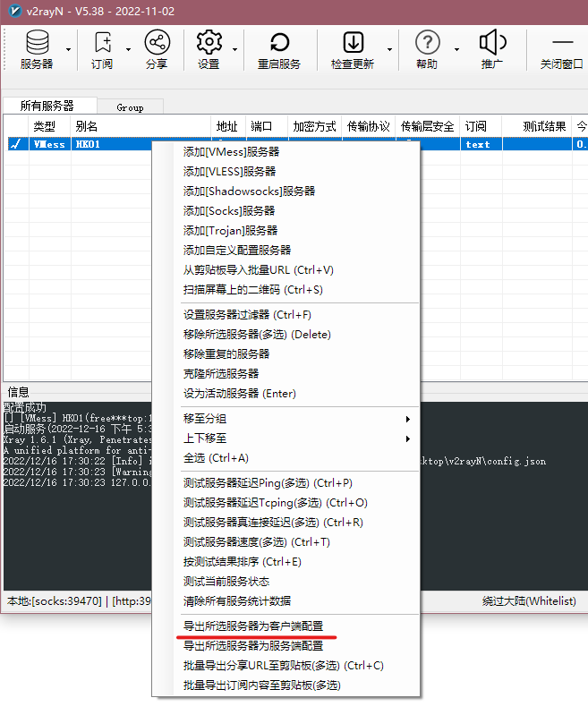This screenshot has width=588, height=715.
Task: Click the Check for Updates (检查更新) icon
Action: click(353, 43)
